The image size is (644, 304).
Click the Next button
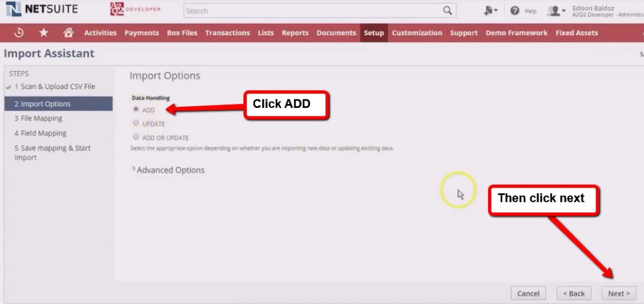[x=619, y=293]
